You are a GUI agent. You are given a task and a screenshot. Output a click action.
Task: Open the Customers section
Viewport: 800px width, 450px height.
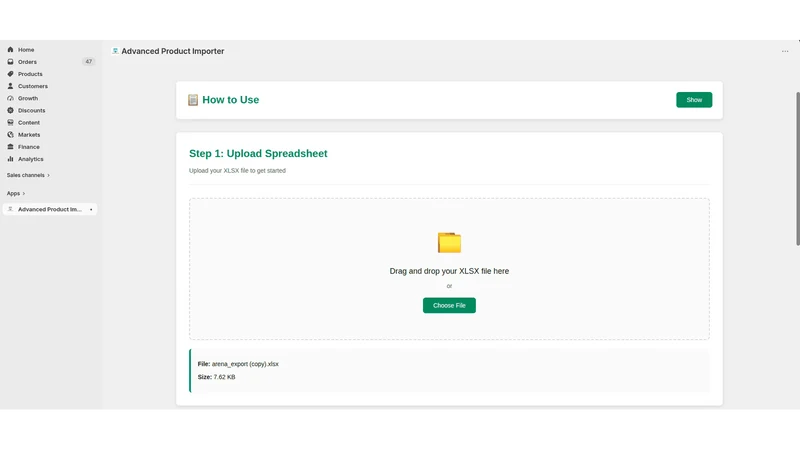pyautogui.click(x=33, y=86)
